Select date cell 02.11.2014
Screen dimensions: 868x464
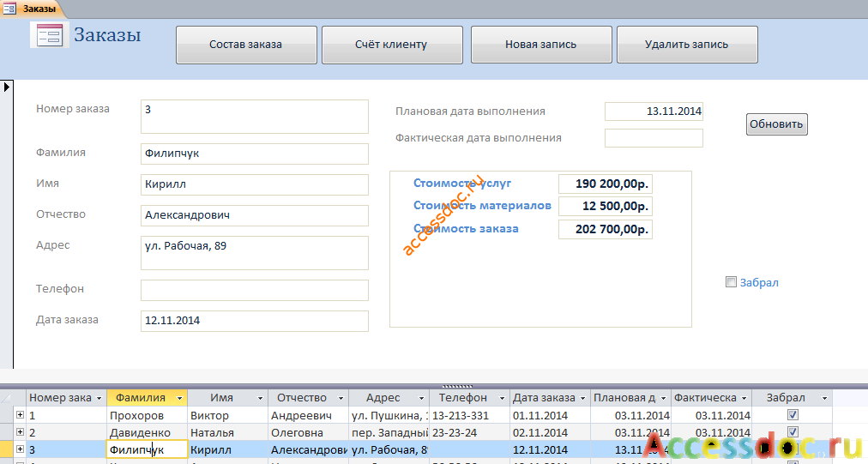(x=551, y=432)
